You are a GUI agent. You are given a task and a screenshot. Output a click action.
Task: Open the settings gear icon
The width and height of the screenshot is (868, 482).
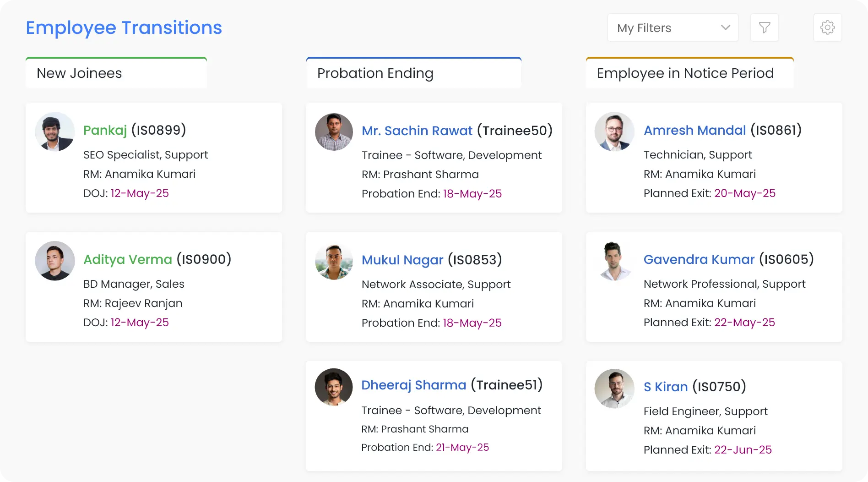[827, 28]
